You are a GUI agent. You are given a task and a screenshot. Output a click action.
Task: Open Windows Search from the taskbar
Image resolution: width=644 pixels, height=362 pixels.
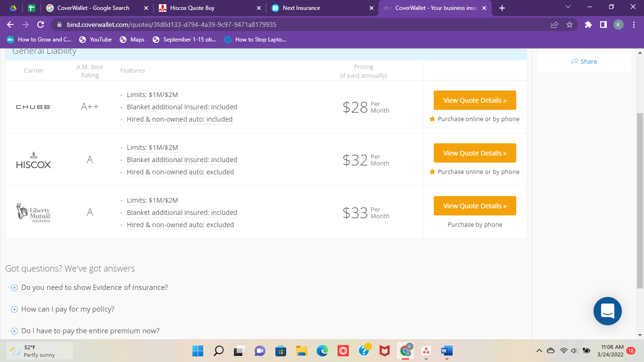(219, 351)
